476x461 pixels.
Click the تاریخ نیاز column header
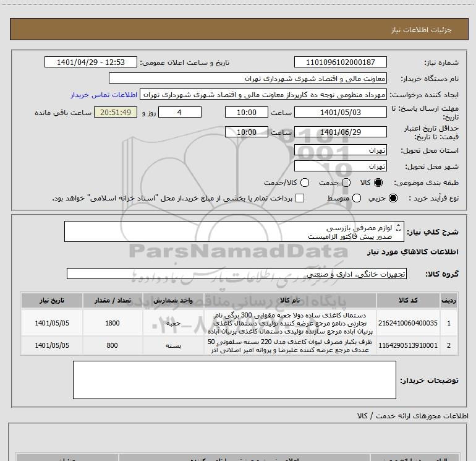point(51,300)
